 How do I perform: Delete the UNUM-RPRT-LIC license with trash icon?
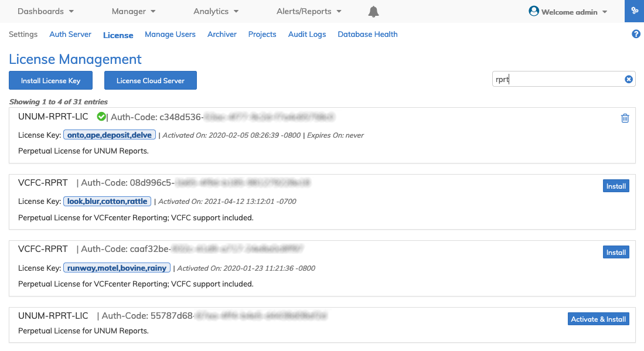pos(625,118)
